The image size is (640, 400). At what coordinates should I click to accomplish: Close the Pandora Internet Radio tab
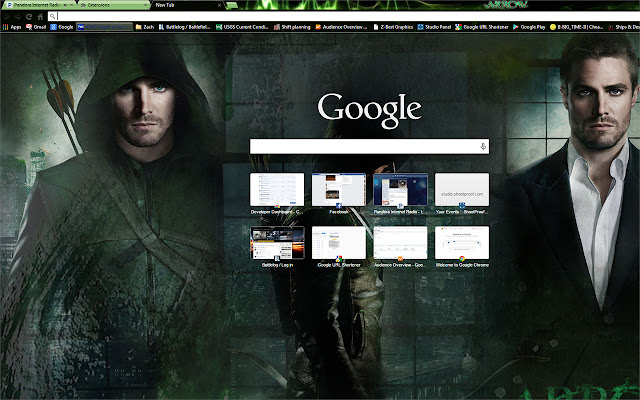point(72,5)
